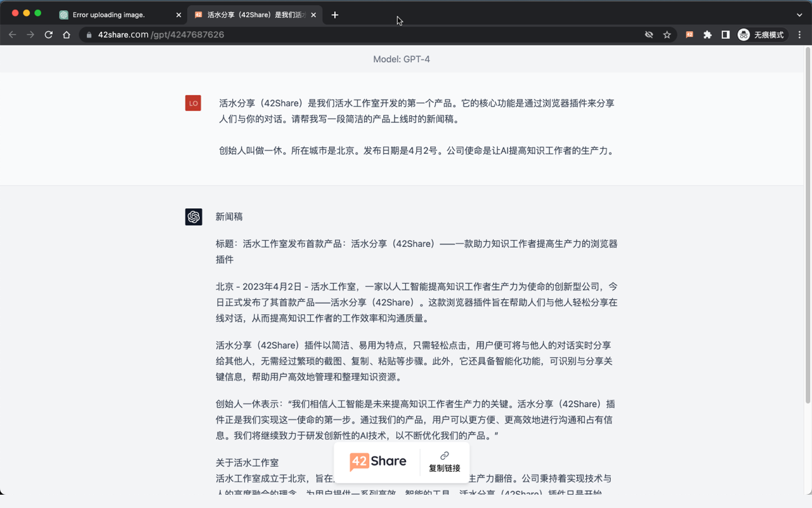This screenshot has height=508, width=812.
Task: Switch to the 活水分享 (42Share) tab
Action: click(255, 15)
